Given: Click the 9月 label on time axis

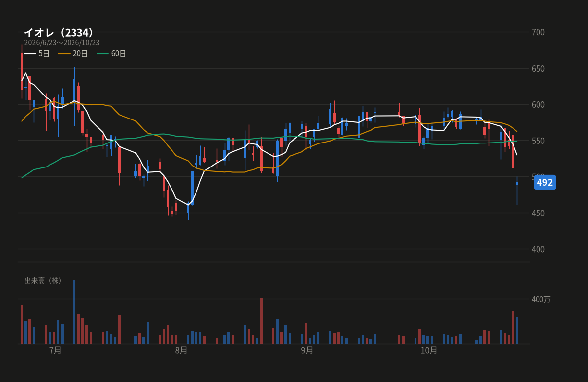Looking at the screenshot, I should [307, 351].
